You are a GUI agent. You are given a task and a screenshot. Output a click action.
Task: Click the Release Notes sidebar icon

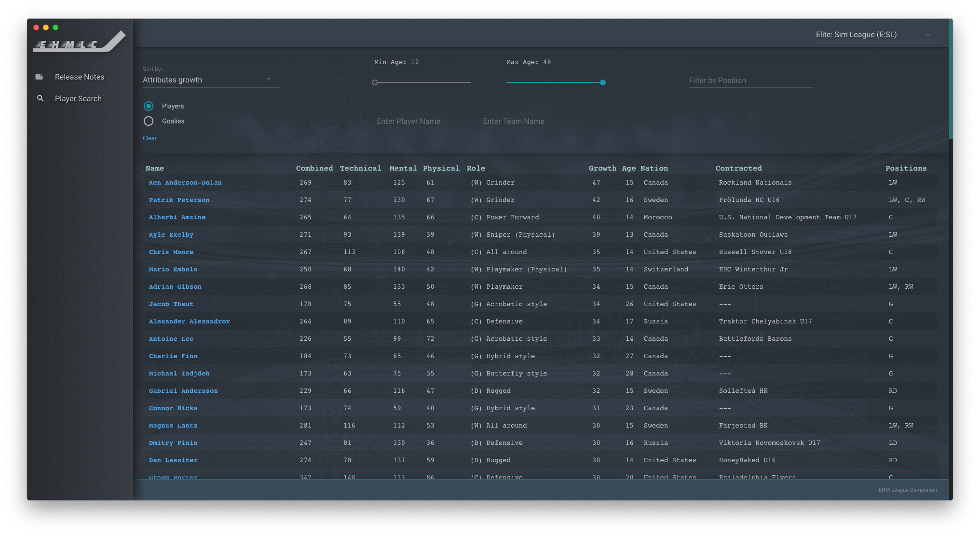coord(40,77)
